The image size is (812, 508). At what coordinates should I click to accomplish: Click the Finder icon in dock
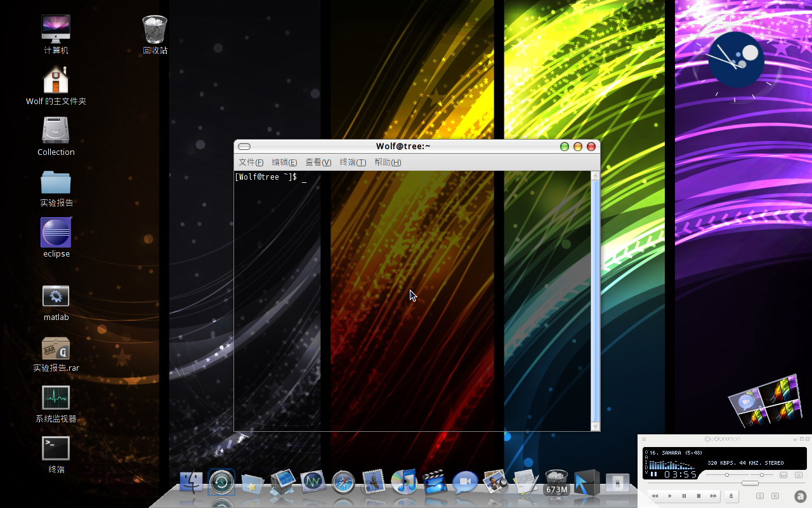(x=192, y=483)
